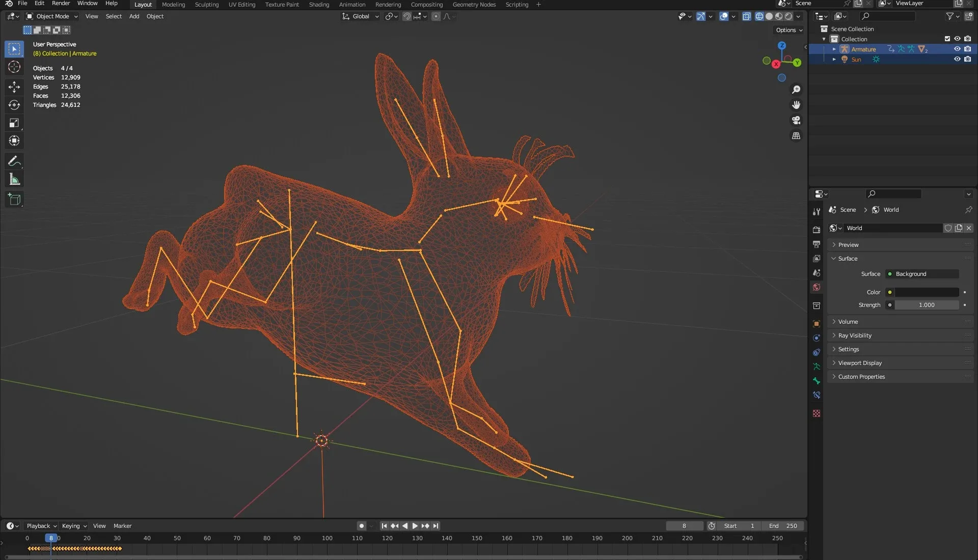
Task: Open the Options popover in the viewport
Action: click(787, 30)
